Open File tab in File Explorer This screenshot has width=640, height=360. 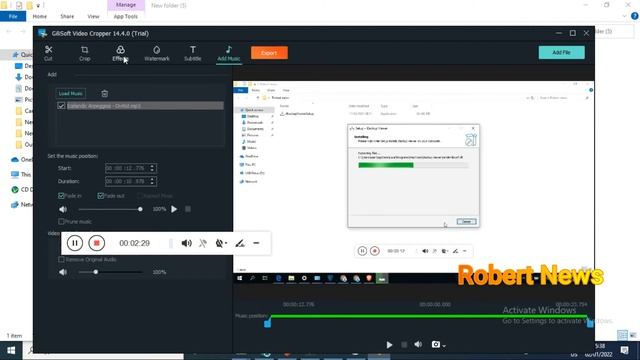point(13,16)
